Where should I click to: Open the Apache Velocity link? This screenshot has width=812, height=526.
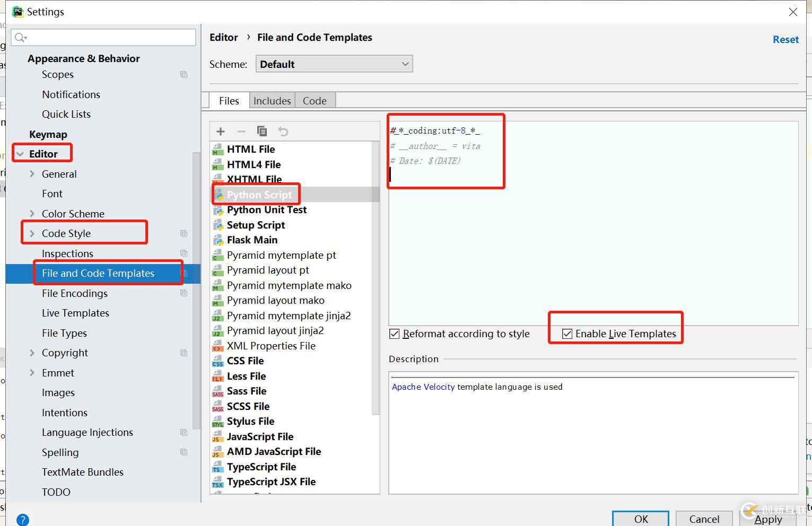click(423, 387)
